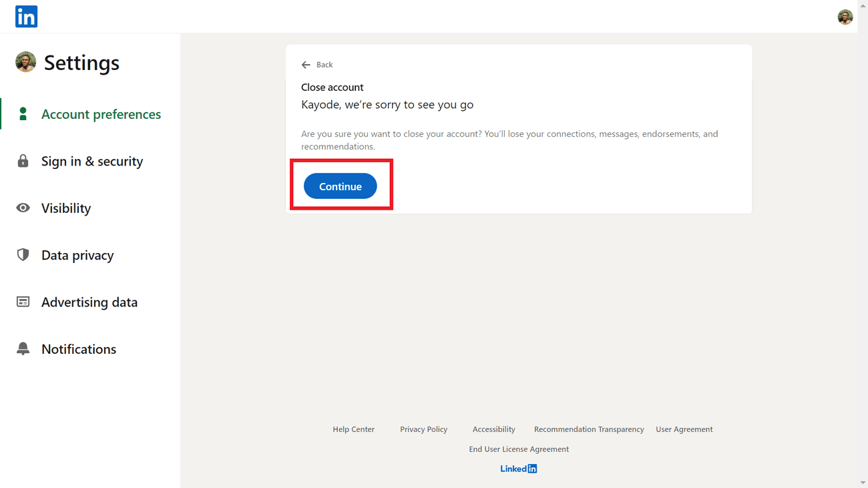This screenshot has width=868, height=488.
Task: Click the scrollbar down arrow
Action: pos(863,483)
